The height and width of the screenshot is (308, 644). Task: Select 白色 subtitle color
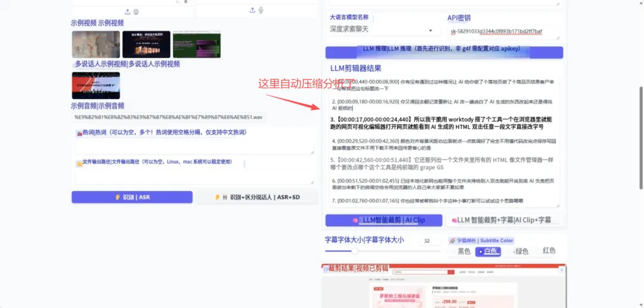(x=488, y=251)
